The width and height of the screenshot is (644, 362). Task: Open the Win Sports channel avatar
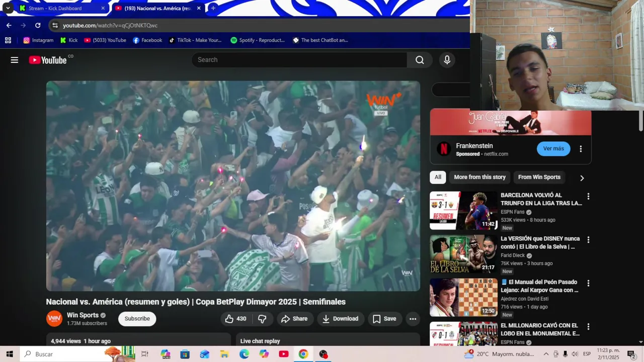coord(54,319)
